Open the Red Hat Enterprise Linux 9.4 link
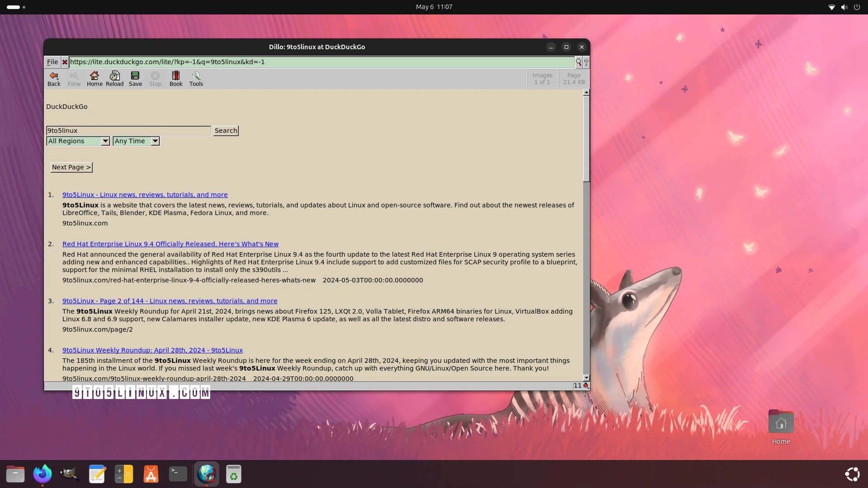Viewport: 868px width, 488px height. [170, 244]
